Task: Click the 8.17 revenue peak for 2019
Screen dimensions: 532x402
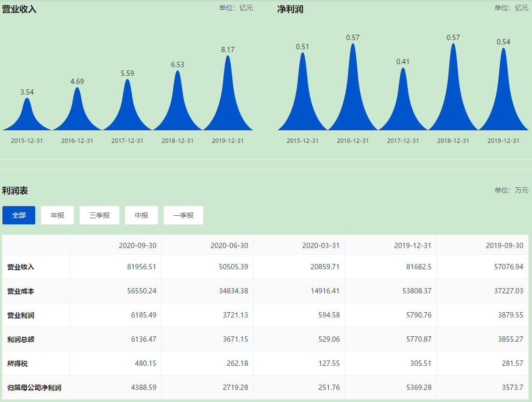Action: click(228, 87)
